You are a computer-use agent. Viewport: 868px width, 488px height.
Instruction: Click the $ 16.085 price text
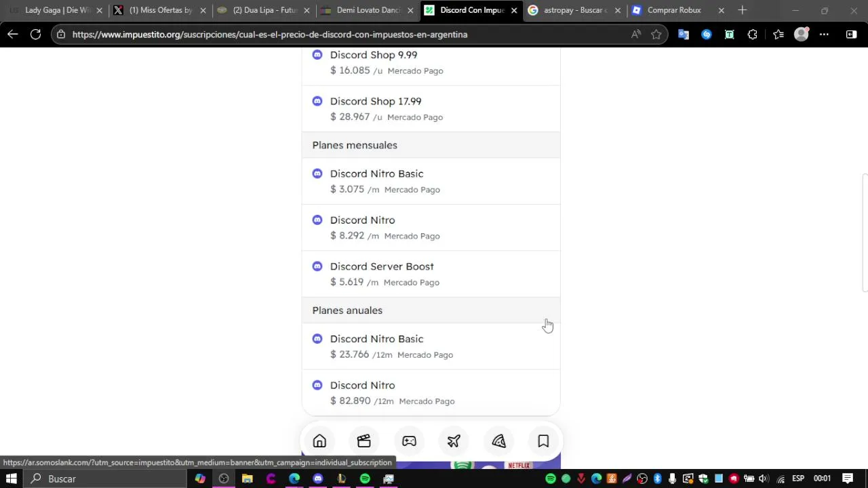(x=350, y=70)
